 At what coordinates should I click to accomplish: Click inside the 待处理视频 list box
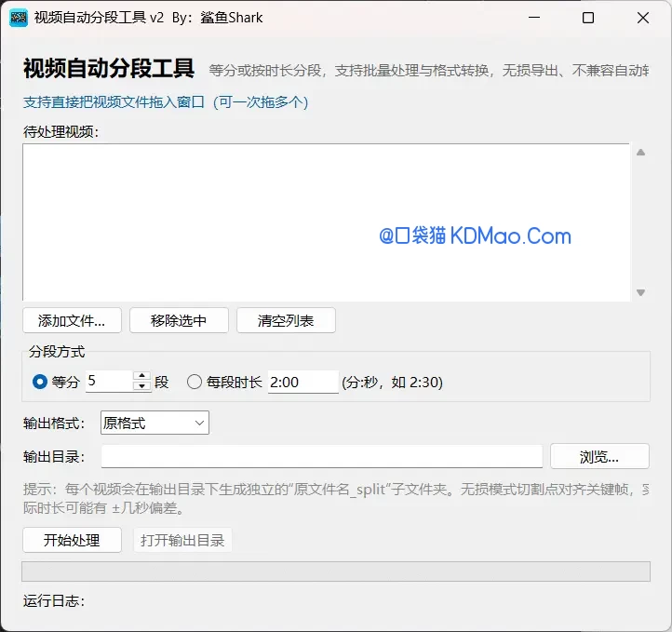326,222
